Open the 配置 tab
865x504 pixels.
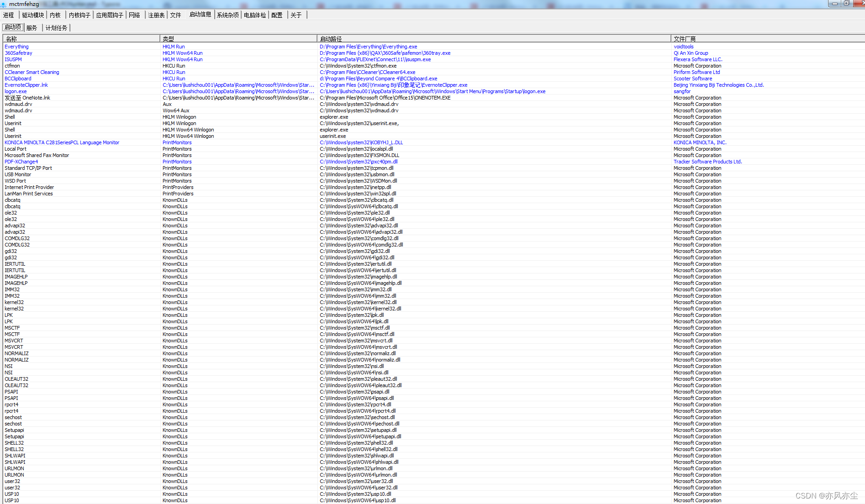coord(277,15)
